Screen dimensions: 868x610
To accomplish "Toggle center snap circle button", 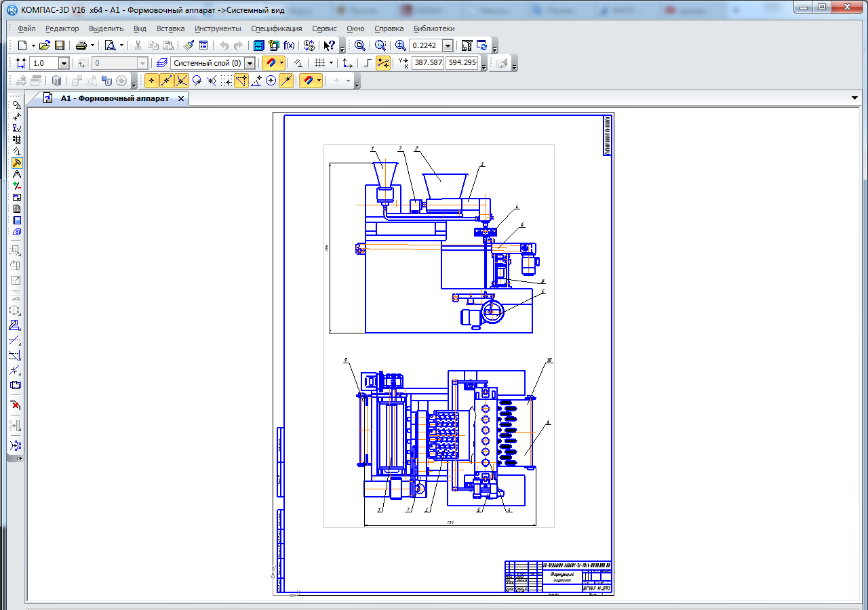I will [271, 81].
